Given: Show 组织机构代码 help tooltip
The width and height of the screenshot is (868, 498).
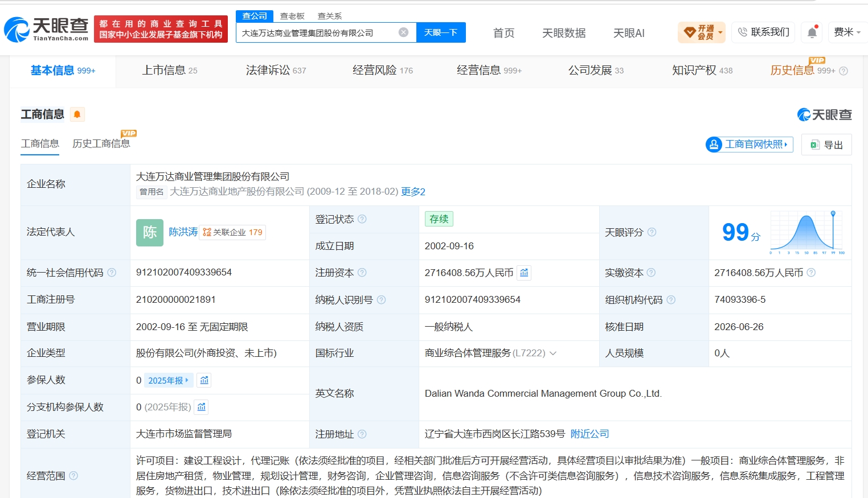Looking at the screenshot, I should [671, 300].
